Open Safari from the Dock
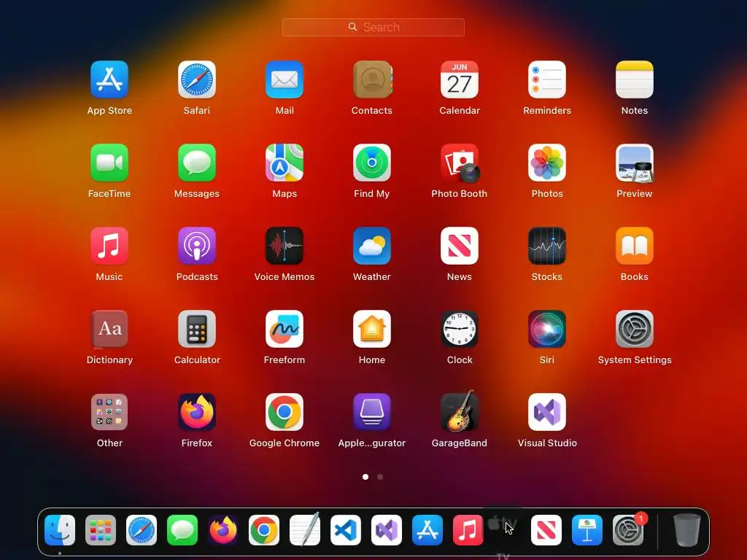Screen dimensions: 747x560 click(x=142, y=530)
